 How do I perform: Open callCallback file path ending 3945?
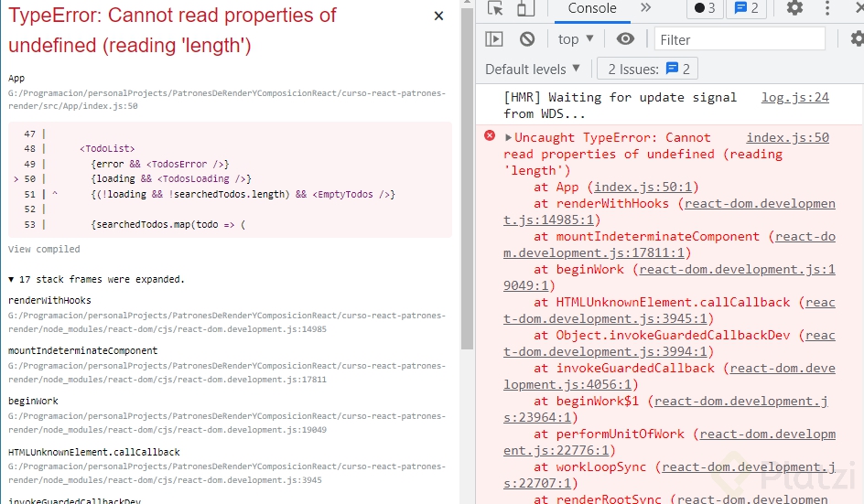click(226, 473)
